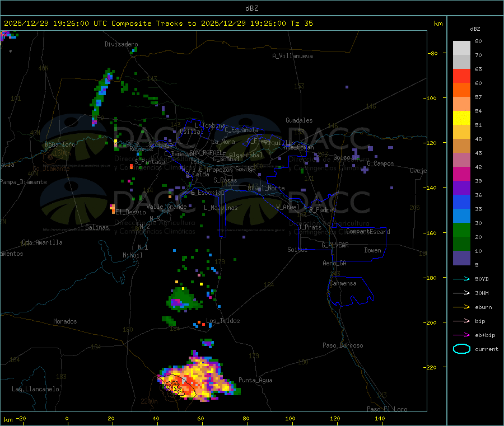Click the 'Soitue' map label
This screenshot has height=426, width=504.
[297, 250]
